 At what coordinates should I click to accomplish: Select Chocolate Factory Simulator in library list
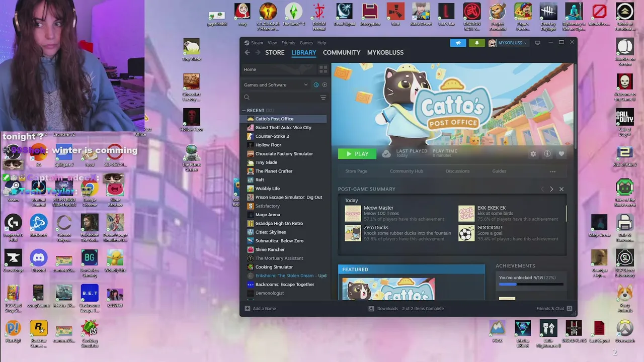tap(284, 154)
